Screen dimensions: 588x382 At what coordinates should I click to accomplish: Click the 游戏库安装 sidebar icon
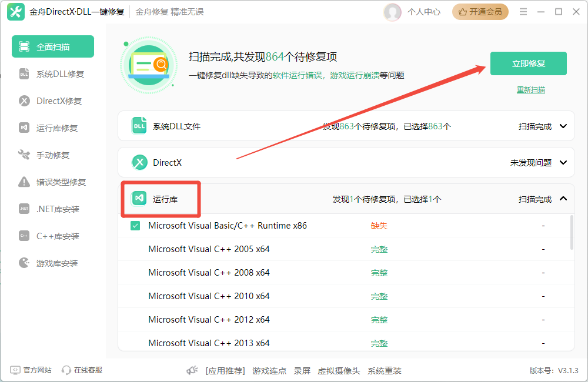pos(24,263)
